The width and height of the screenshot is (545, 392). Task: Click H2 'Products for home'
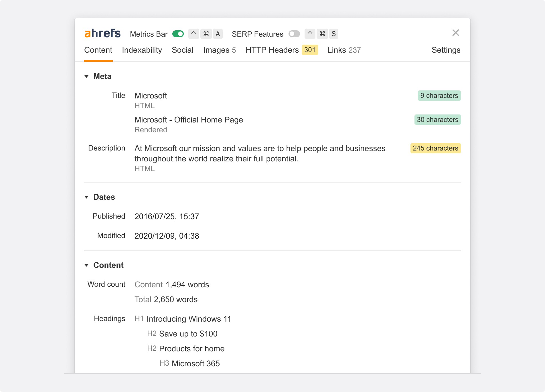[x=192, y=349]
